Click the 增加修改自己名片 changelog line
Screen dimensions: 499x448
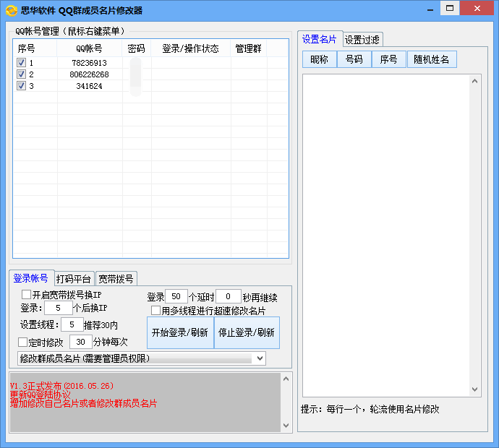coord(84,403)
